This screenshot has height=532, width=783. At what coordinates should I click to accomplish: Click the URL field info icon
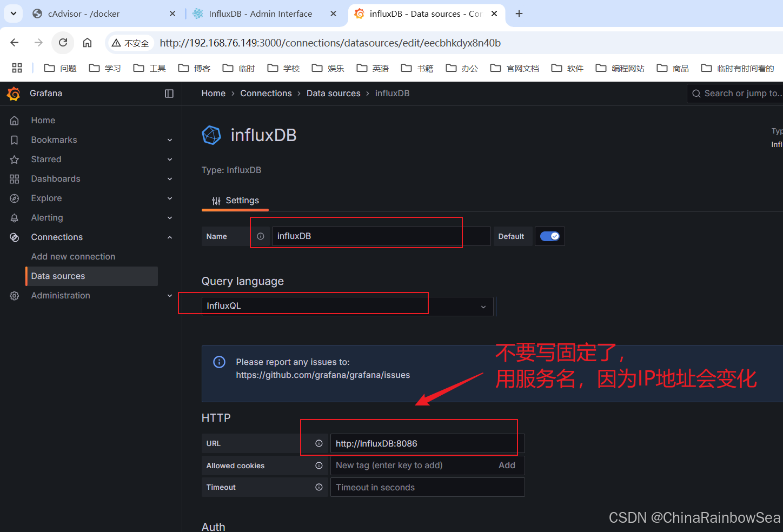click(319, 443)
